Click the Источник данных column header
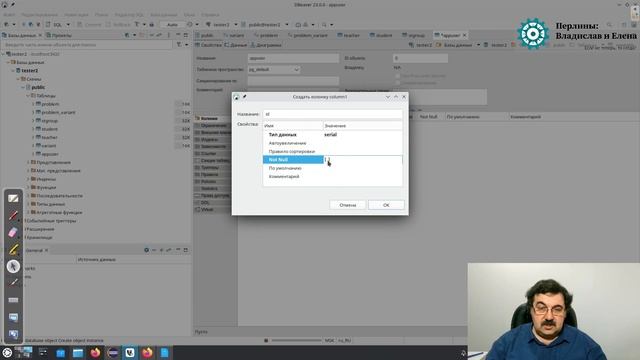 click(x=97, y=259)
